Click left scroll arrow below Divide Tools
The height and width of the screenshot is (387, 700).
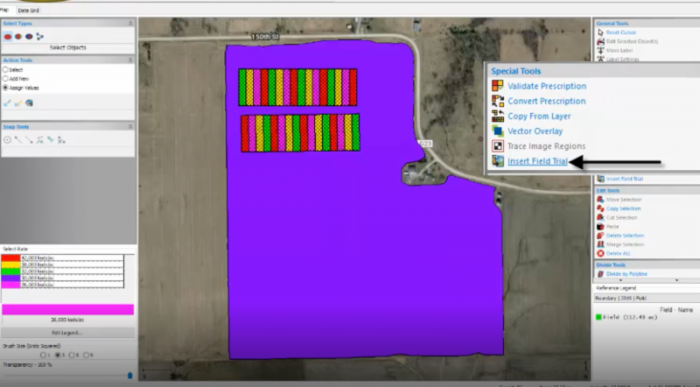(x=621, y=280)
